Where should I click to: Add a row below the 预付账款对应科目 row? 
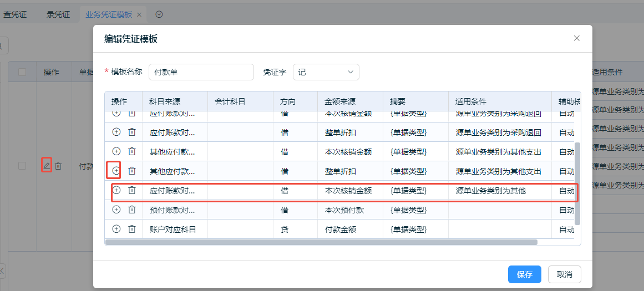(116, 210)
